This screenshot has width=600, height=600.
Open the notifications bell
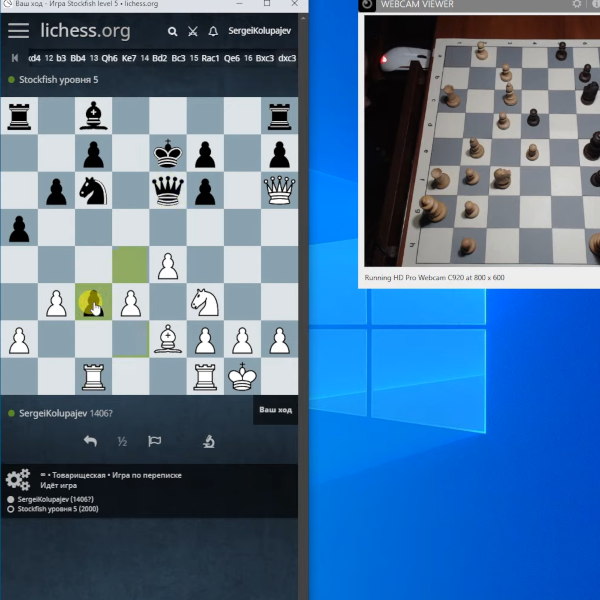point(213,32)
